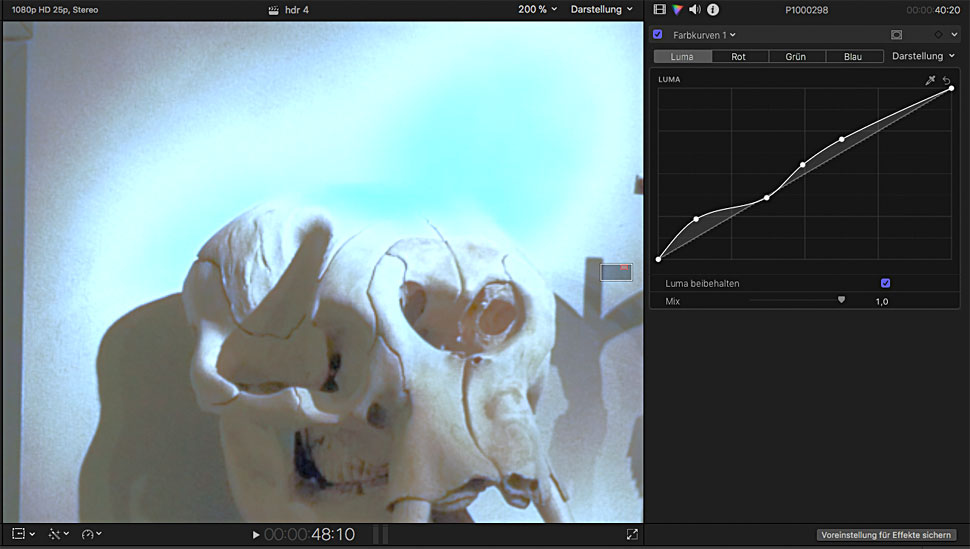
Task: Click the Mix value 1,0 field
Action: pyautogui.click(x=882, y=301)
